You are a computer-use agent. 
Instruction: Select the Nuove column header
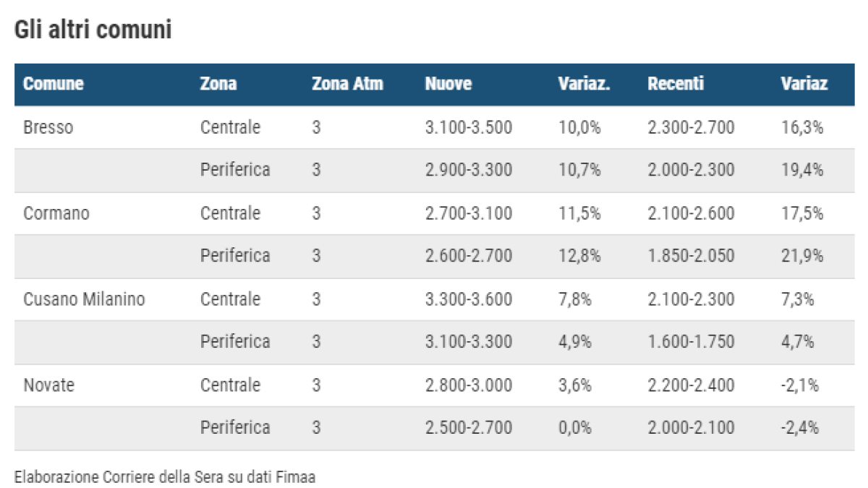tap(448, 84)
